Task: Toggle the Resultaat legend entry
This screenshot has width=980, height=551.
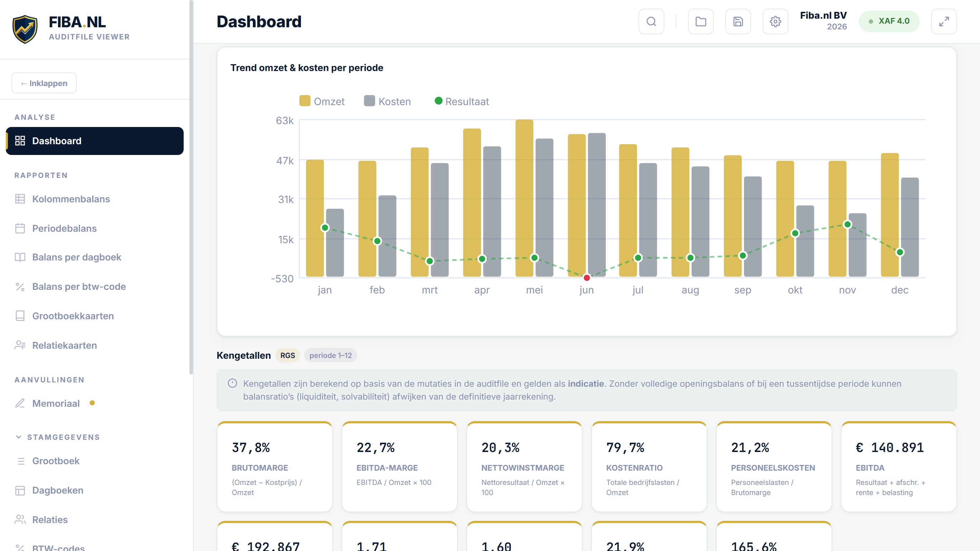Action: tap(461, 101)
